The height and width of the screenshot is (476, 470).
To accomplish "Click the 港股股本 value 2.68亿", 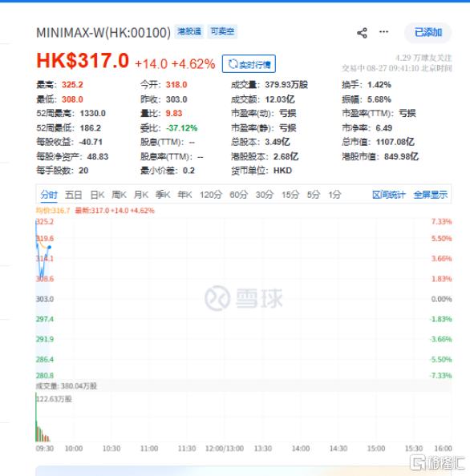I will (x=286, y=156).
